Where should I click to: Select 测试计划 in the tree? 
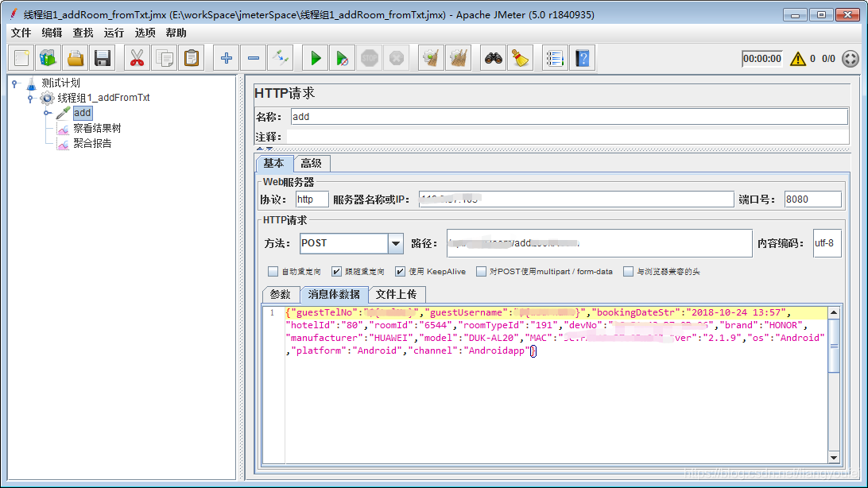(60, 83)
